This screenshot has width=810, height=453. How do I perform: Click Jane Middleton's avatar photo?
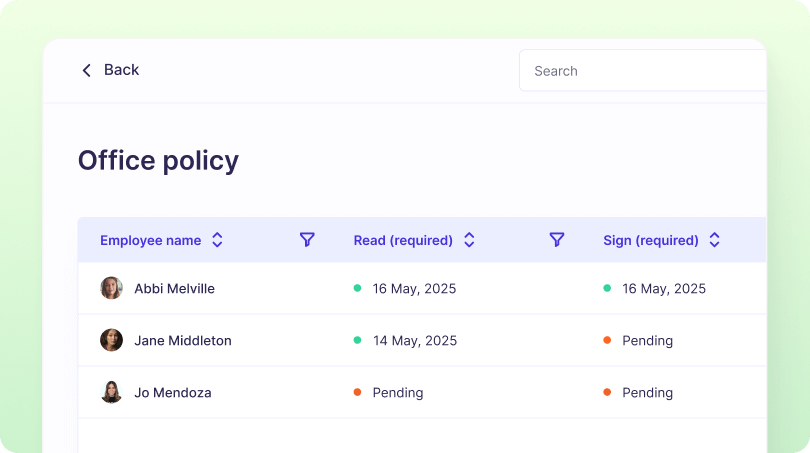(111, 340)
